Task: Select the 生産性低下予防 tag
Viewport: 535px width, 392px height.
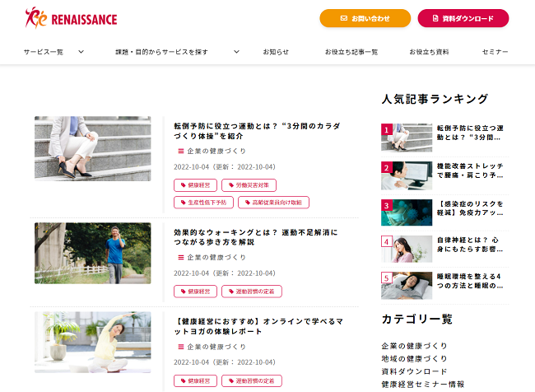Action: coord(203,202)
